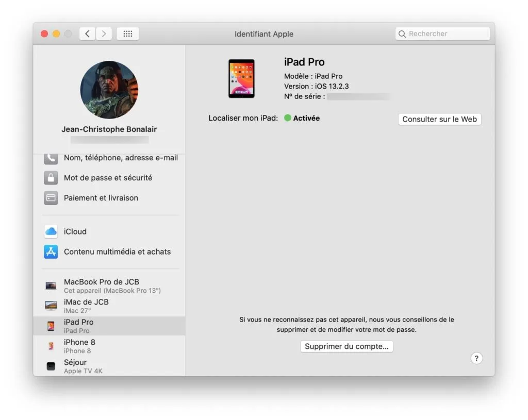This screenshot has height=420, width=528.
Task: Click the Jean-Christophe Bonalair name
Action: (x=109, y=129)
